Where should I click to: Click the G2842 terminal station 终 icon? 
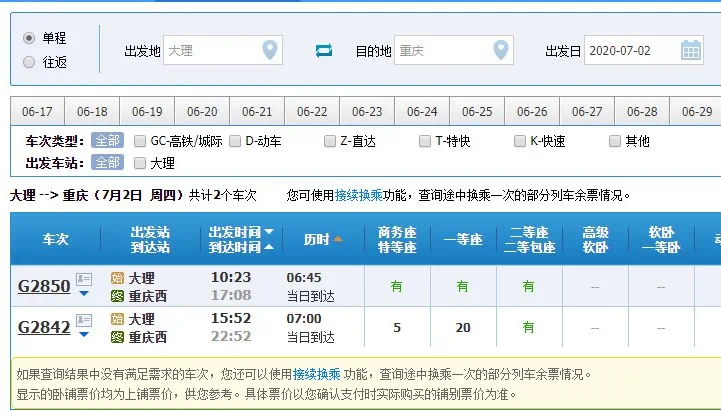[x=117, y=337]
